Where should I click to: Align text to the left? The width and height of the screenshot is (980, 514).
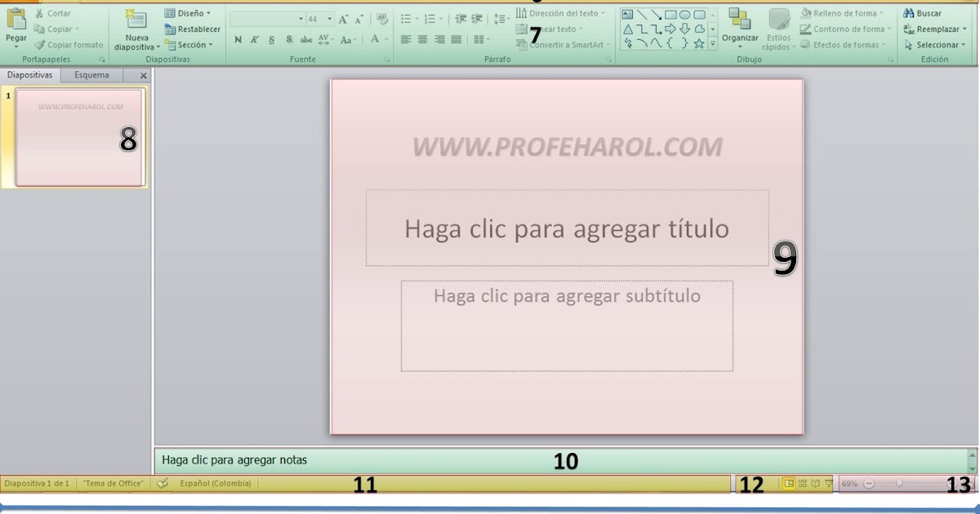tap(406, 39)
